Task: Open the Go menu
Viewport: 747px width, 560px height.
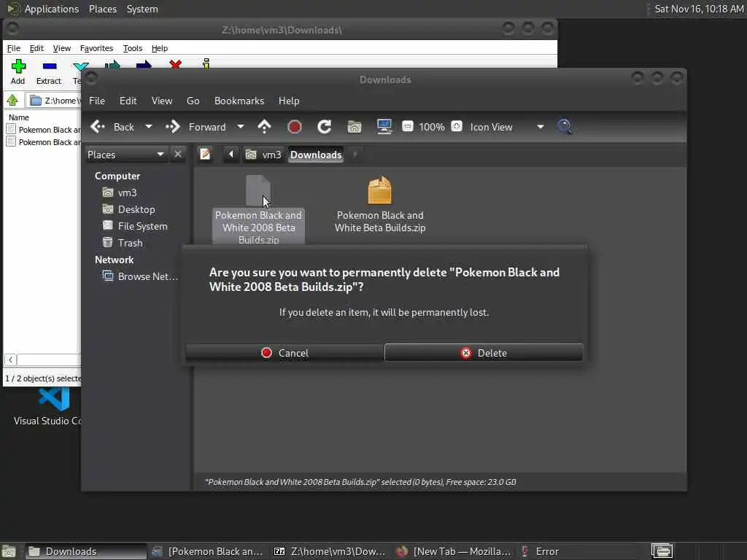Action: coord(193,101)
